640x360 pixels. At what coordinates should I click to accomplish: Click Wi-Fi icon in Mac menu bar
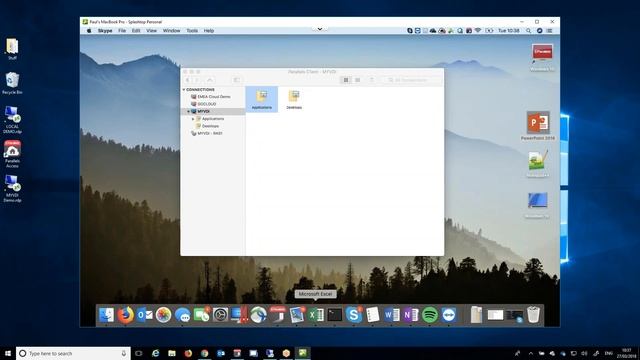[478, 31]
